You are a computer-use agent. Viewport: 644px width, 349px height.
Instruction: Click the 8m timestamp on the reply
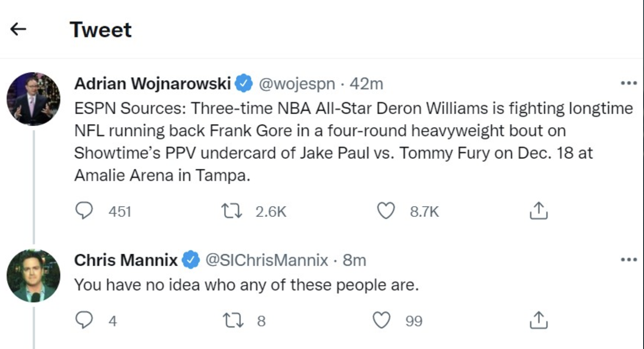coord(354,260)
